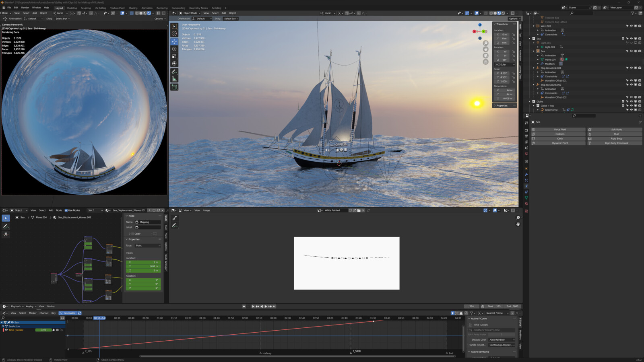Open the Keying menu in timeline
This screenshot has width=644, height=362.
click(30, 306)
